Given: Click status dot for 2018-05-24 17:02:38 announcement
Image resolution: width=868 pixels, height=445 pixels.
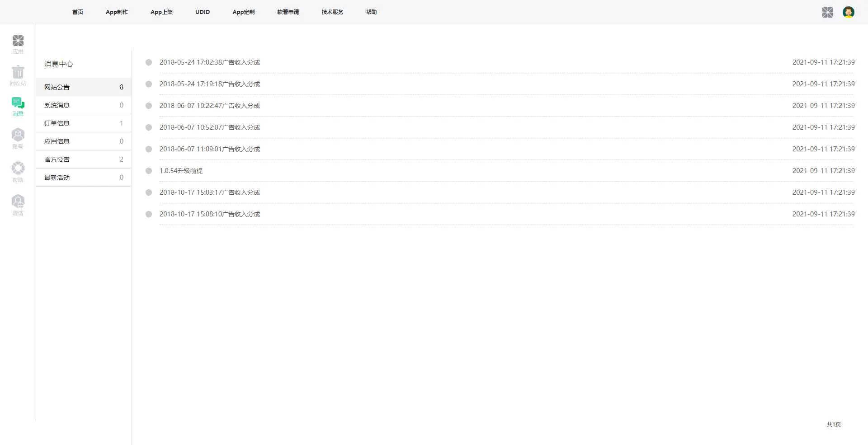Looking at the screenshot, I should (148, 62).
